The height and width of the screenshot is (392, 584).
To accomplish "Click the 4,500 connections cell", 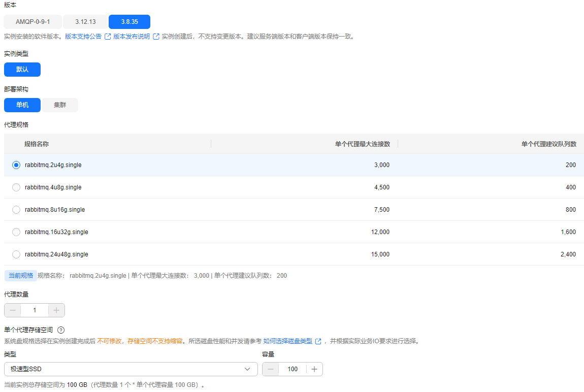I will pyautogui.click(x=382, y=187).
